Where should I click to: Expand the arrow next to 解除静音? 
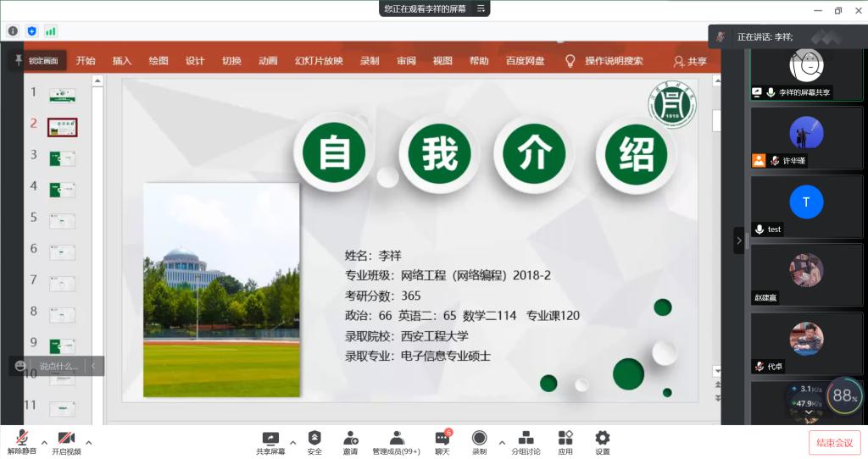point(44,442)
